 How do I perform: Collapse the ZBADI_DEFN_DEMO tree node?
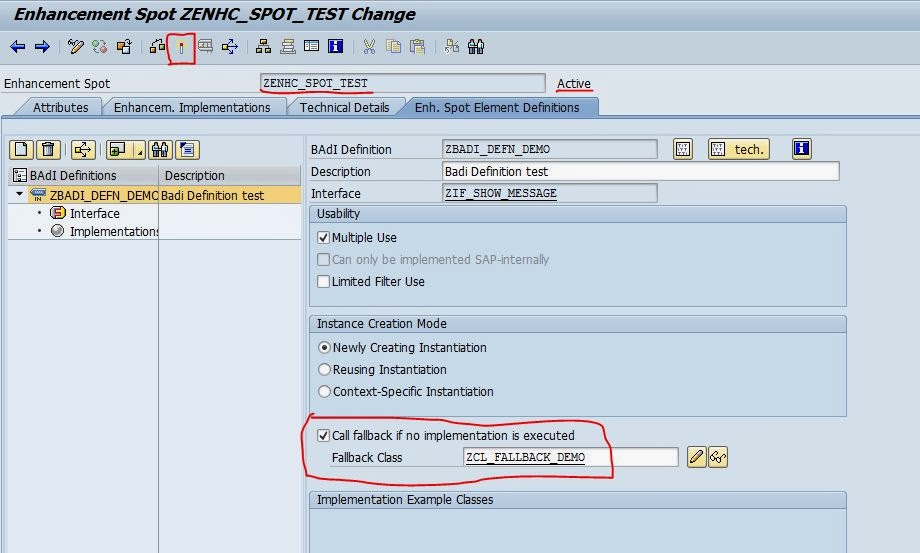coord(19,194)
